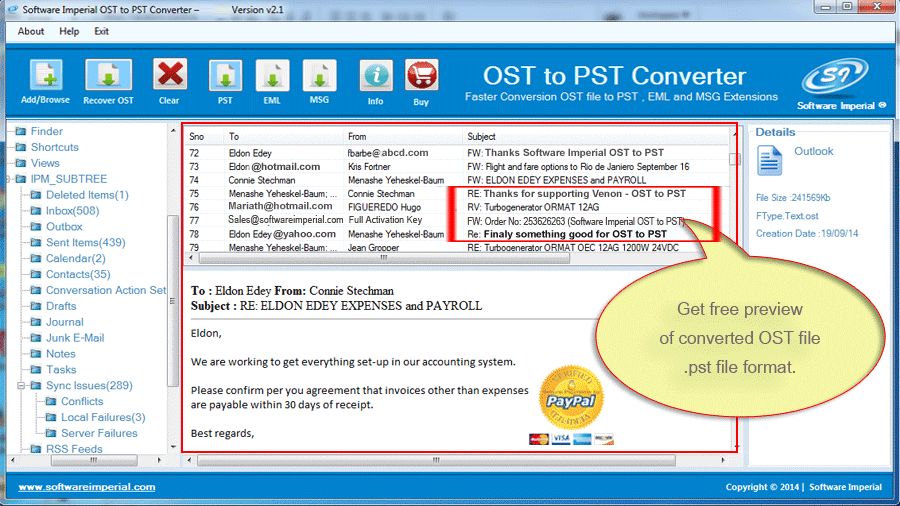Open the Help menu
The image size is (900, 506).
pos(69,31)
